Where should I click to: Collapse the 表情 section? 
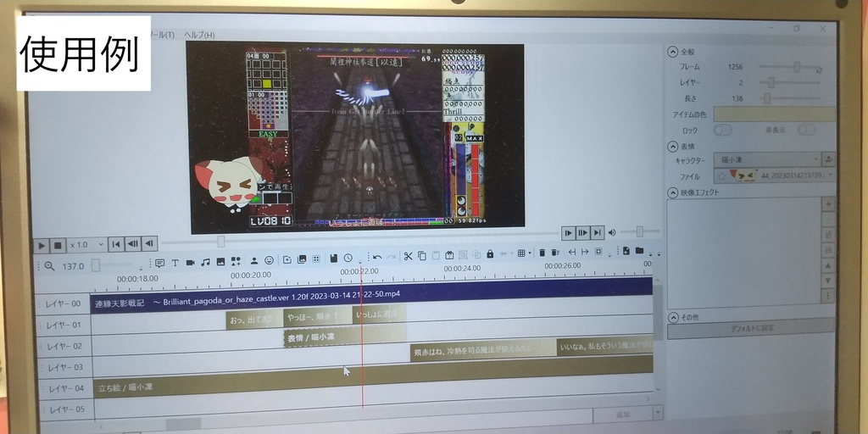point(672,147)
